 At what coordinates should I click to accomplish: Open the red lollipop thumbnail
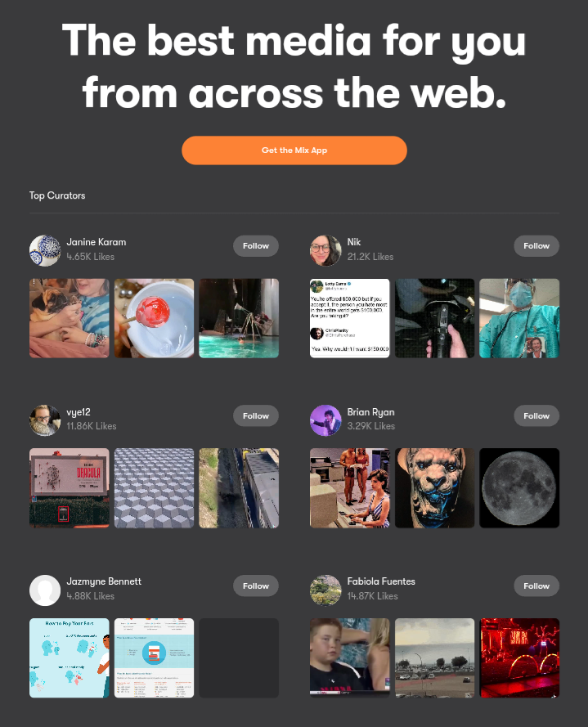coord(154,318)
